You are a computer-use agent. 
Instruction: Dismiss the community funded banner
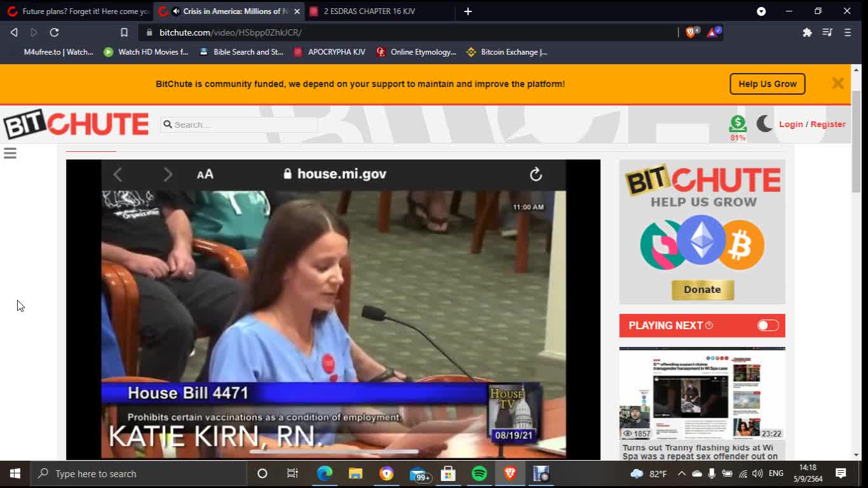pos(837,84)
